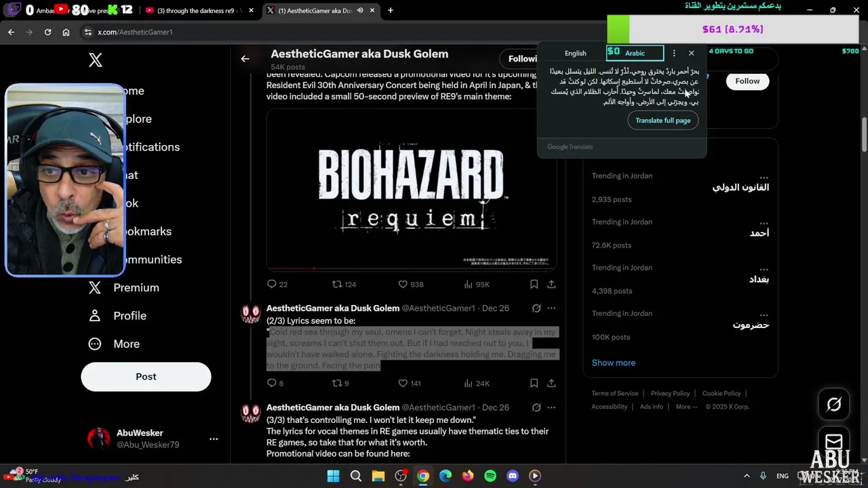Switch to the through the darkness re9 tab

click(x=199, y=10)
